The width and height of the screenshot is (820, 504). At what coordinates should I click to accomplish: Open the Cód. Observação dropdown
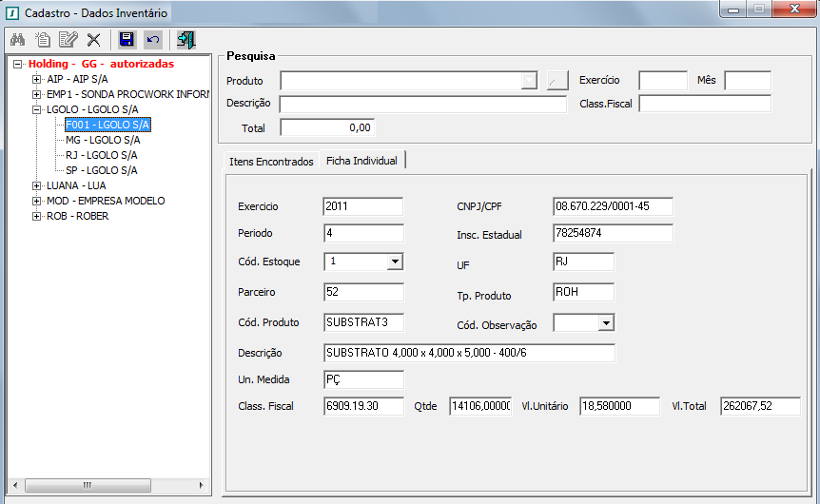605,323
